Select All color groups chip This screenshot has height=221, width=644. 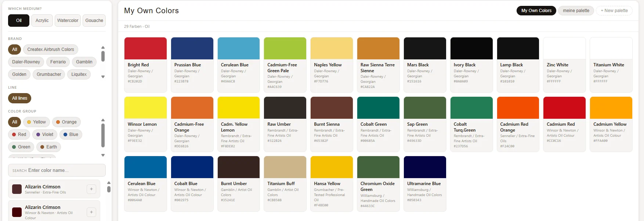click(14, 122)
